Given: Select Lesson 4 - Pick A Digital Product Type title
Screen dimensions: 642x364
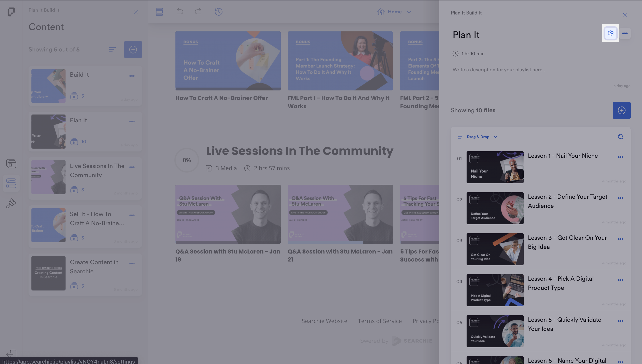Looking at the screenshot, I should tap(560, 283).
